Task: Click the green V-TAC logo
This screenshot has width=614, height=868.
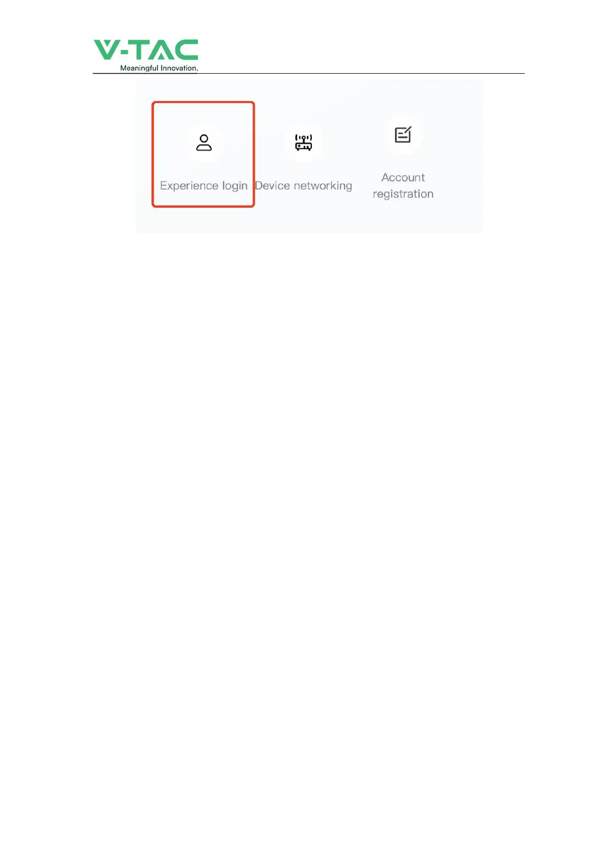Action: [146, 55]
